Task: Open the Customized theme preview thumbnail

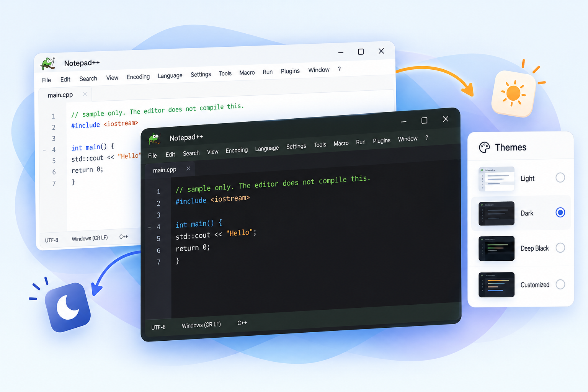Action: click(497, 285)
